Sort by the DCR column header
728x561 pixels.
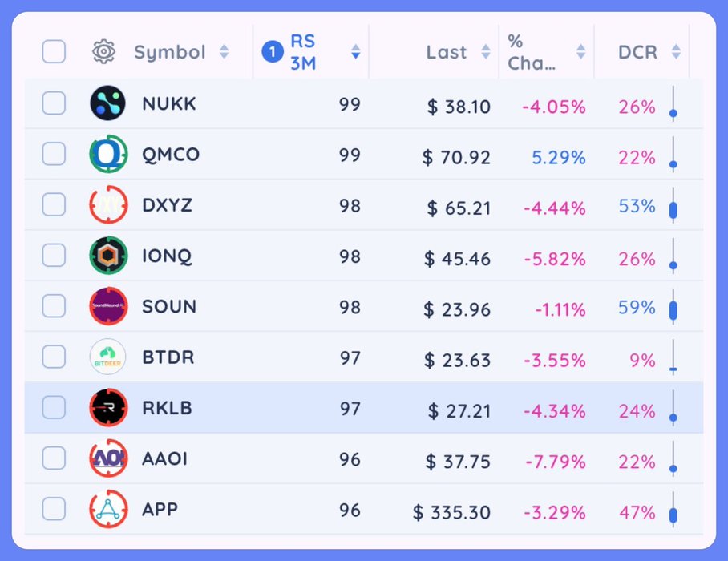[676, 52]
